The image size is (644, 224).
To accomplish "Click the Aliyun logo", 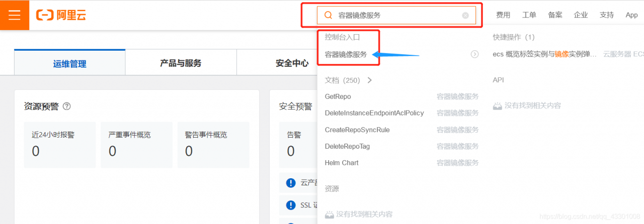I will [61, 15].
